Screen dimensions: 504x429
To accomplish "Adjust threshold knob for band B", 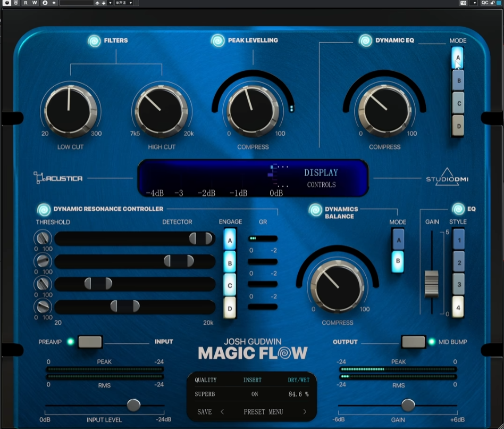I will [x=43, y=261].
